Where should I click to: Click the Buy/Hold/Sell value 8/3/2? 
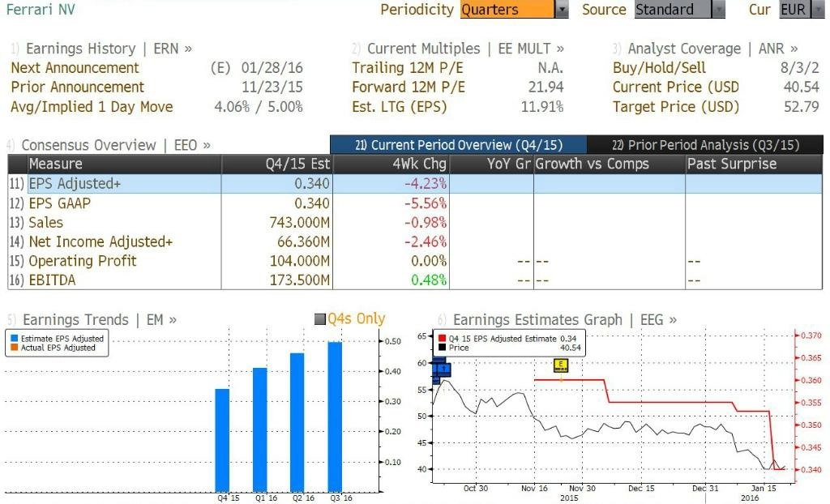pyautogui.click(x=800, y=68)
